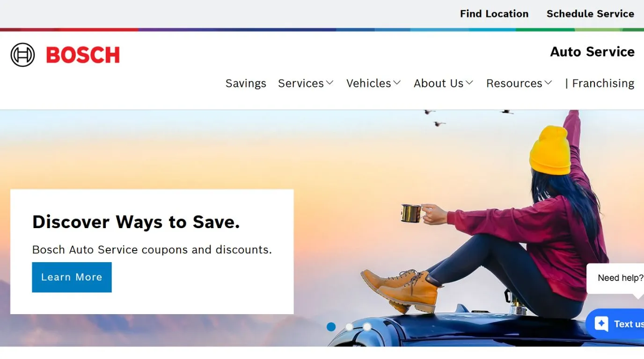Click the Schedule Service link
The height and width of the screenshot is (359, 644).
590,14
